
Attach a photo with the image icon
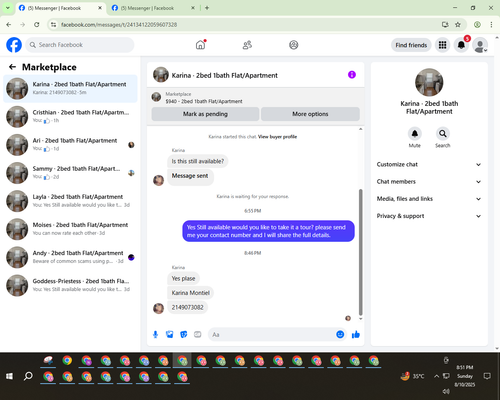click(x=170, y=334)
